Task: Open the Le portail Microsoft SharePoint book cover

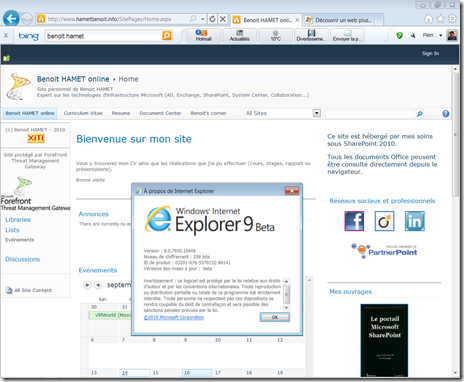Action: click(x=384, y=340)
